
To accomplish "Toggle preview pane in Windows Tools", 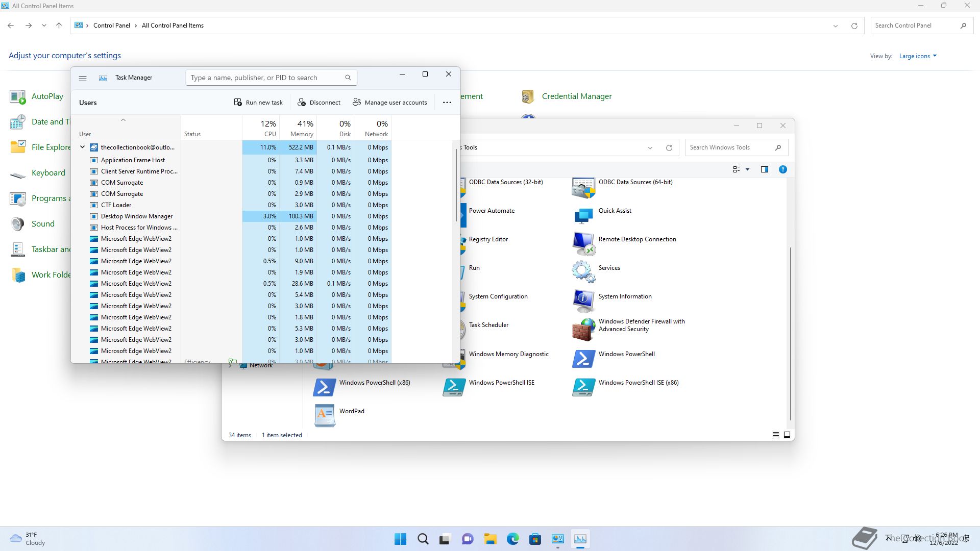I will (765, 169).
